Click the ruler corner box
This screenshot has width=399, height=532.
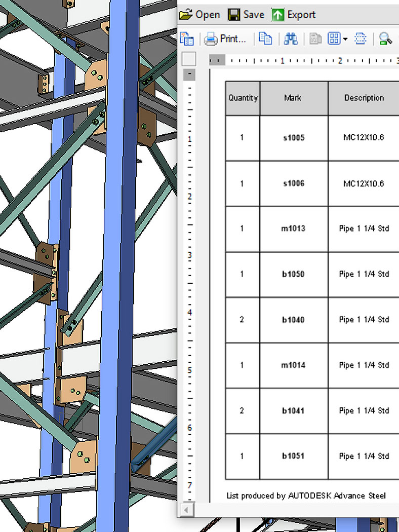pos(189,59)
